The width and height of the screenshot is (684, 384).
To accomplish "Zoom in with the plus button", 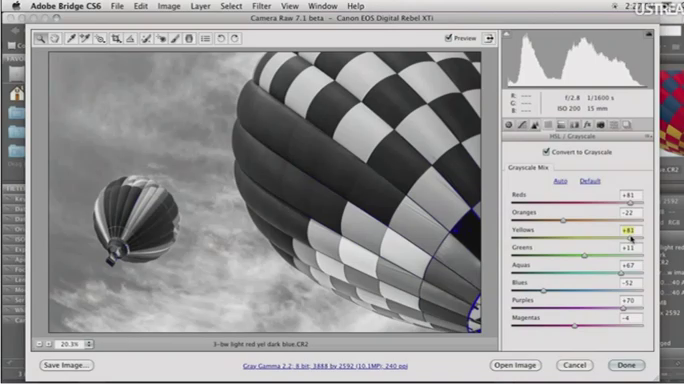I will 48,344.
